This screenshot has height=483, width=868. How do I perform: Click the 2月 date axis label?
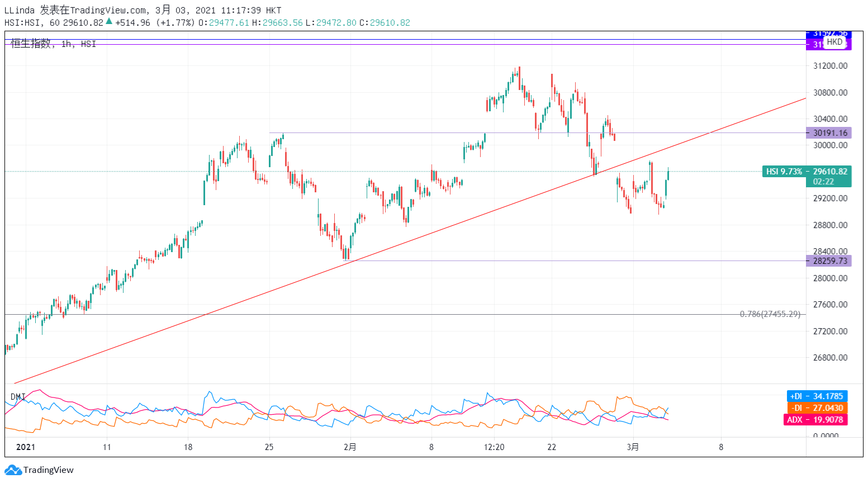pos(350,447)
